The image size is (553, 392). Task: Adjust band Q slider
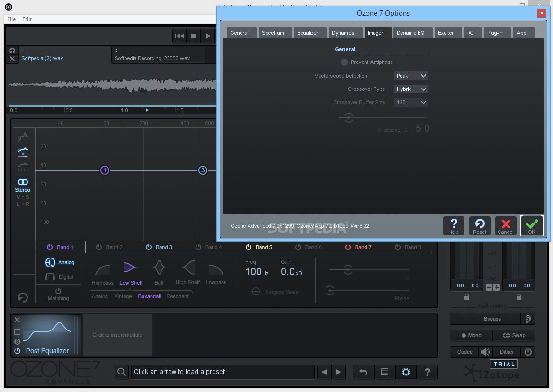click(348, 270)
